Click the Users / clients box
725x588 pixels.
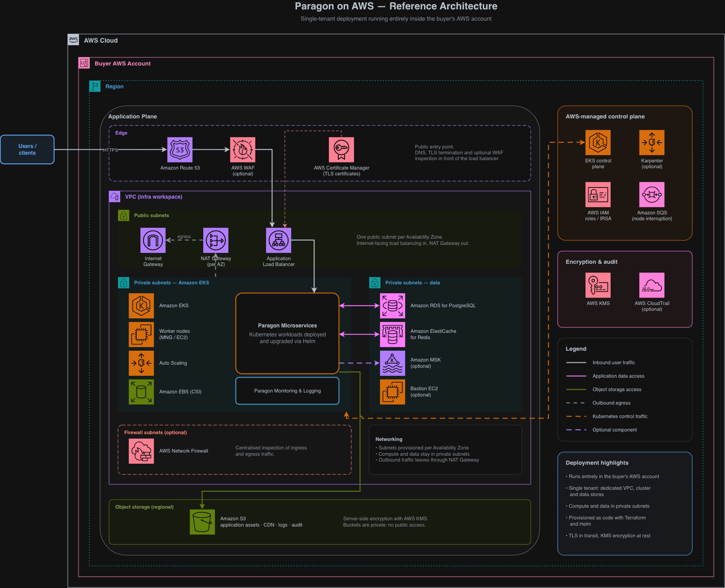click(x=27, y=149)
